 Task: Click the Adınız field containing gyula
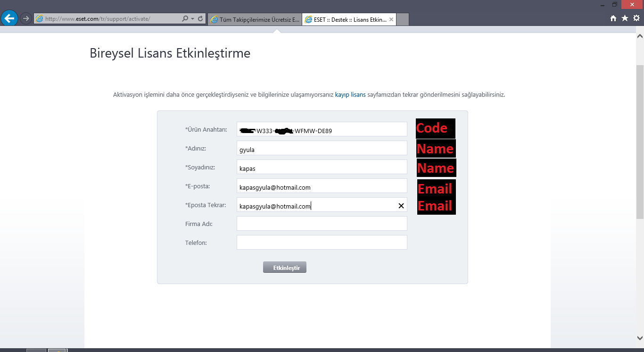point(322,148)
